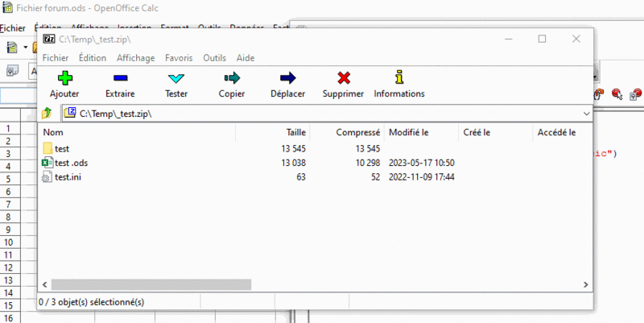
Task: Select row header 14 in Calc spreadsheet
Action: click(x=10, y=293)
